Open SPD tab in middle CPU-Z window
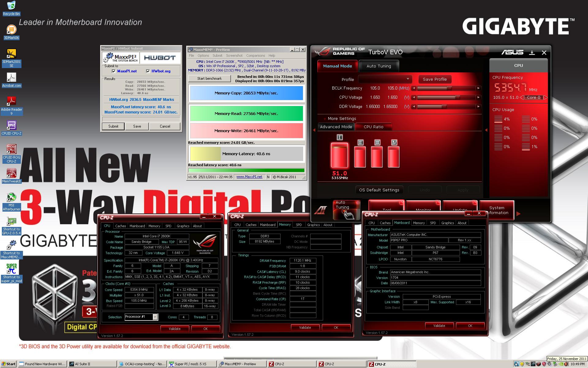Image resolution: width=588 pixels, height=368 pixels. (299, 225)
